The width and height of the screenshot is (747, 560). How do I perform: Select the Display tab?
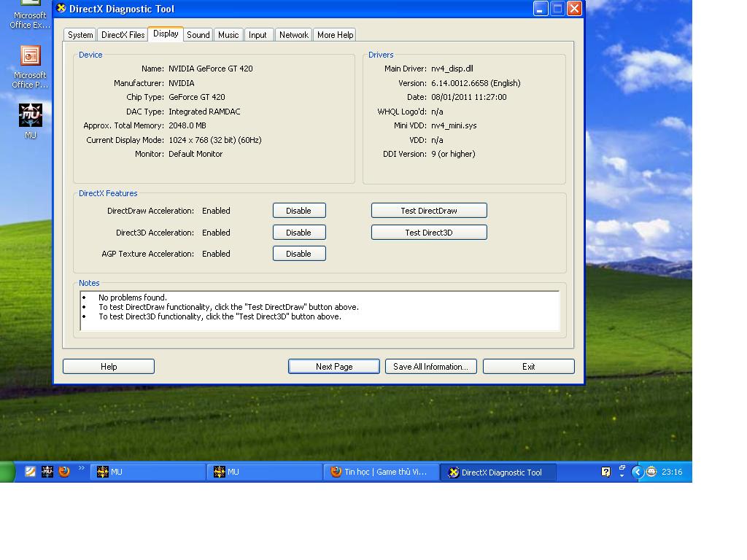click(x=166, y=34)
